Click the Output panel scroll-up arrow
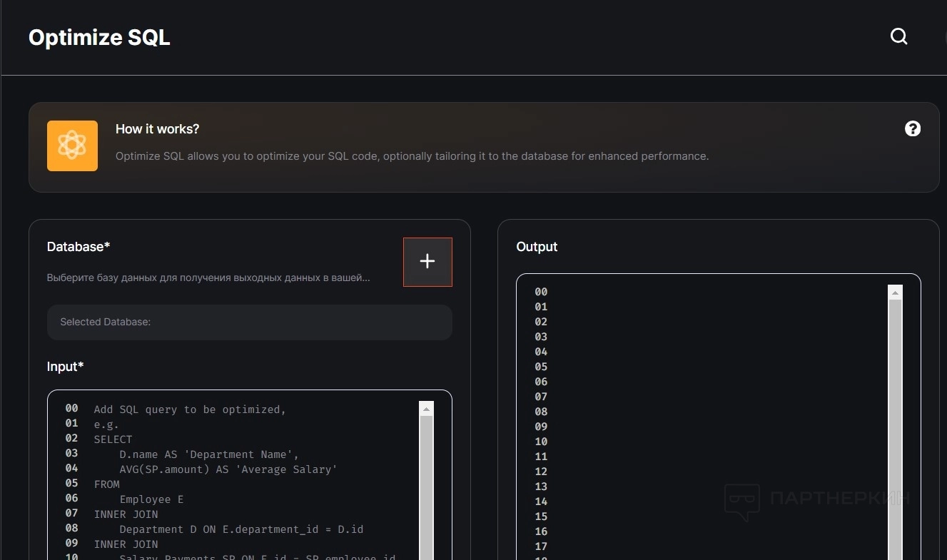 [895, 292]
